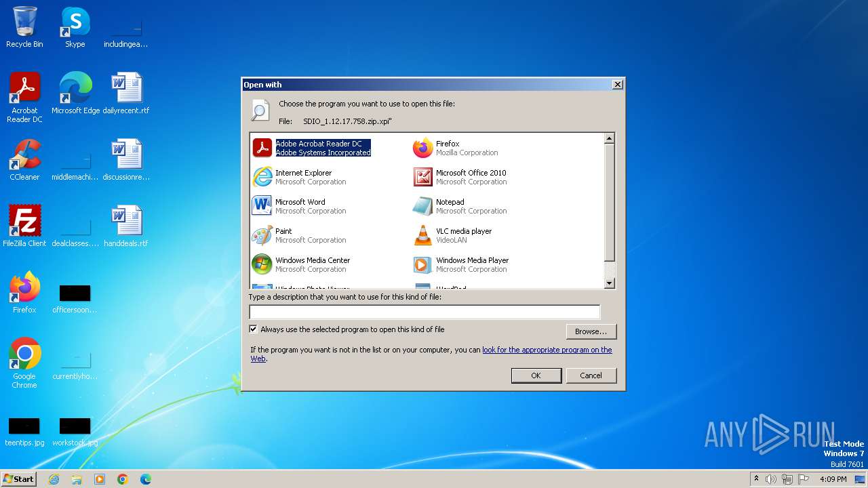This screenshot has height=488, width=868.
Task: Select FileZilla Client desktop shortcut
Action: [x=24, y=226]
